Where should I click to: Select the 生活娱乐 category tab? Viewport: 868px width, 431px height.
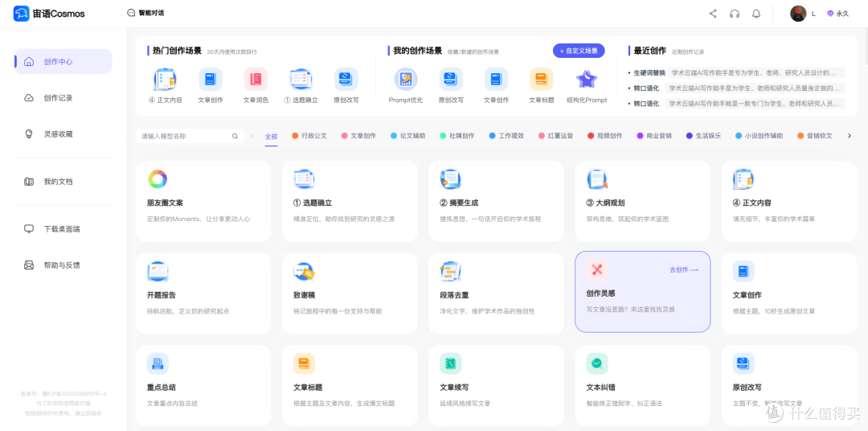point(703,136)
